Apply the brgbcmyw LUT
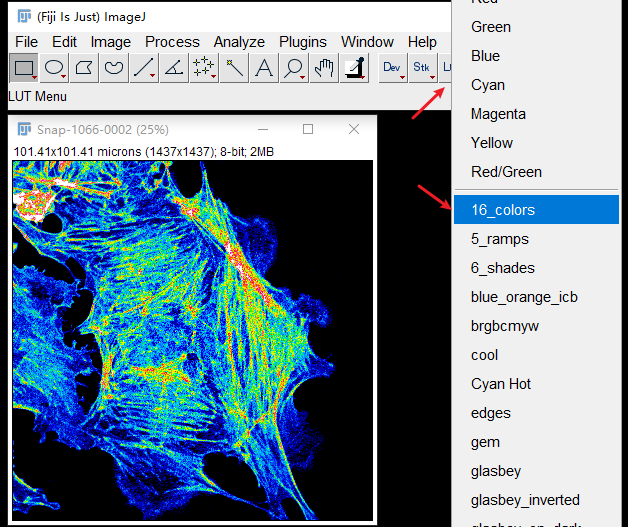 pyautogui.click(x=536, y=326)
